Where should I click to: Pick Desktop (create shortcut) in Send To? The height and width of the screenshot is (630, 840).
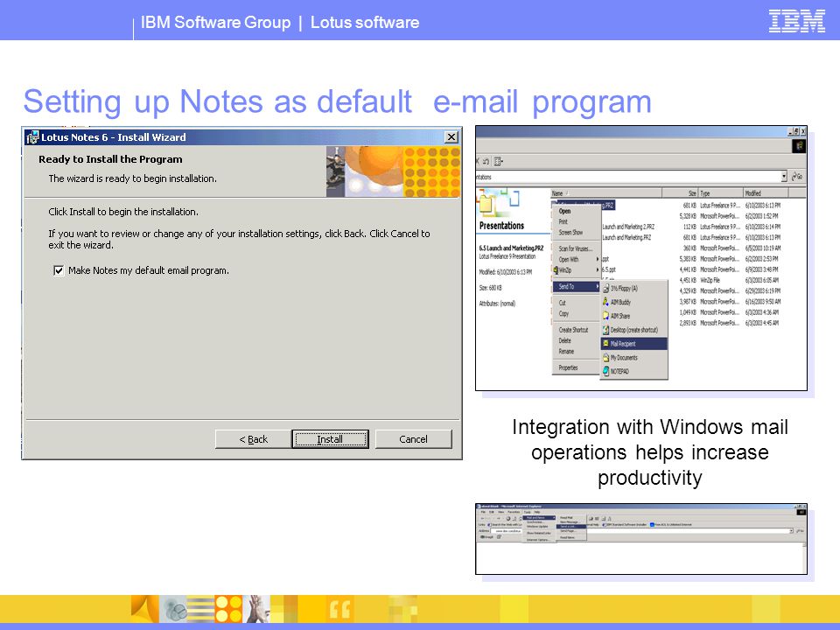click(633, 330)
